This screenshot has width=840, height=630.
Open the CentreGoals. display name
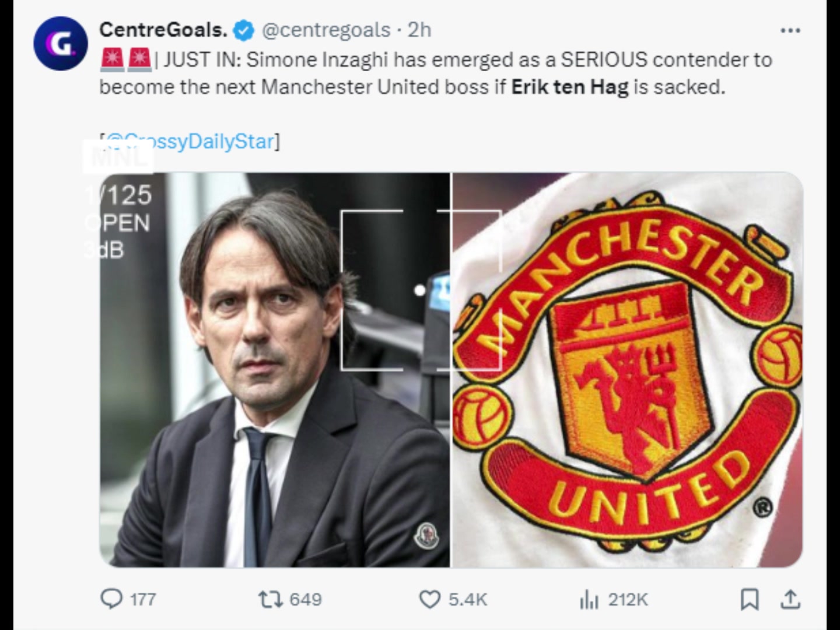pos(163,30)
